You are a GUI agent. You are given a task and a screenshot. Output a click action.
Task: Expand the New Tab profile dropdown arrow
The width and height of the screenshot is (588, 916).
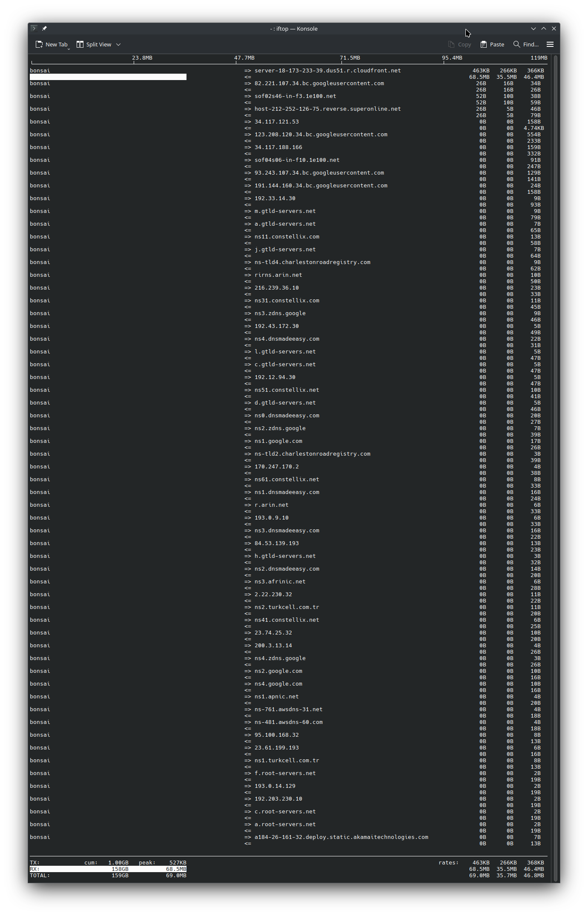pyautogui.click(x=69, y=49)
